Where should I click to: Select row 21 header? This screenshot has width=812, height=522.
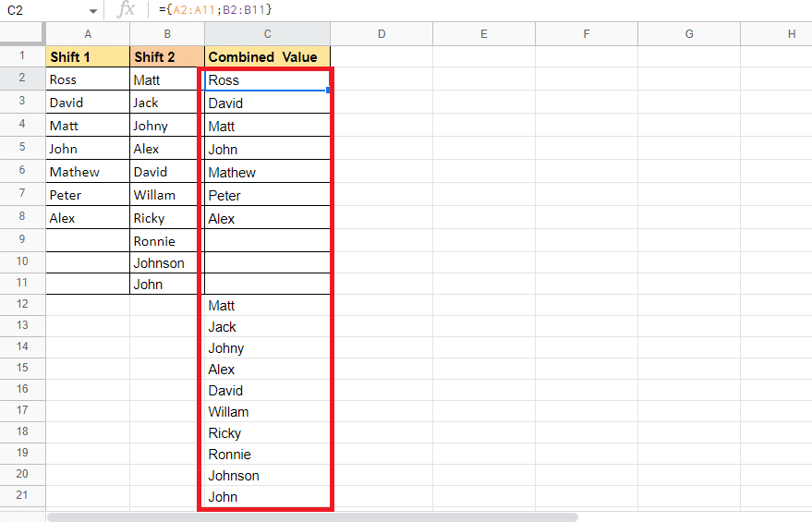pos(22,496)
